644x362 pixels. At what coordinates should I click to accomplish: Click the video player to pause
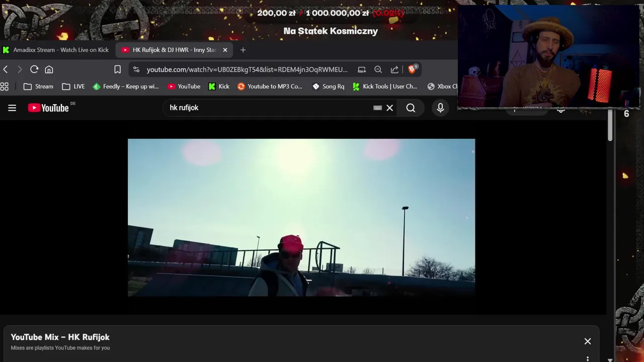pyautogui.click(x=301, y=217)
